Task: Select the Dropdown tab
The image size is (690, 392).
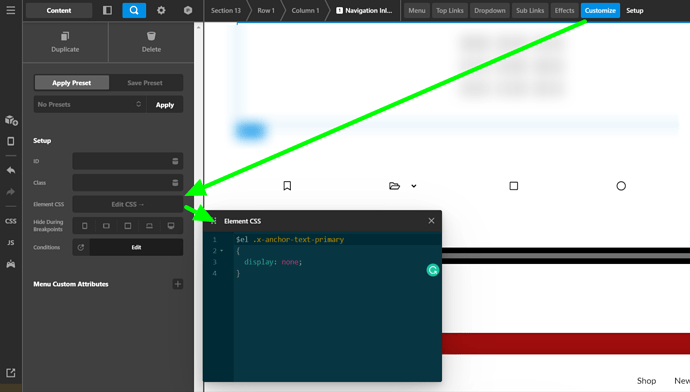Action: tap(489, 10)
